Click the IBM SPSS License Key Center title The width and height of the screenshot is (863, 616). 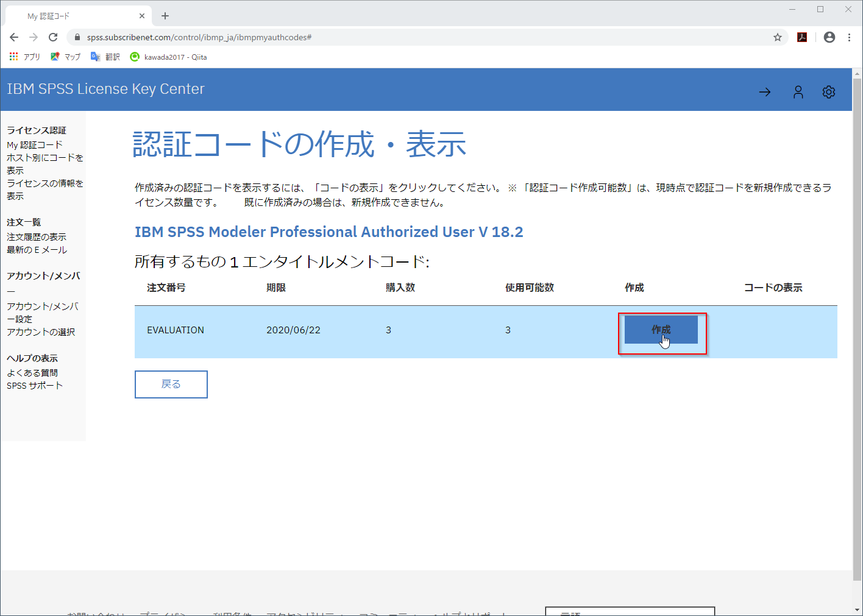click(105, 89)
